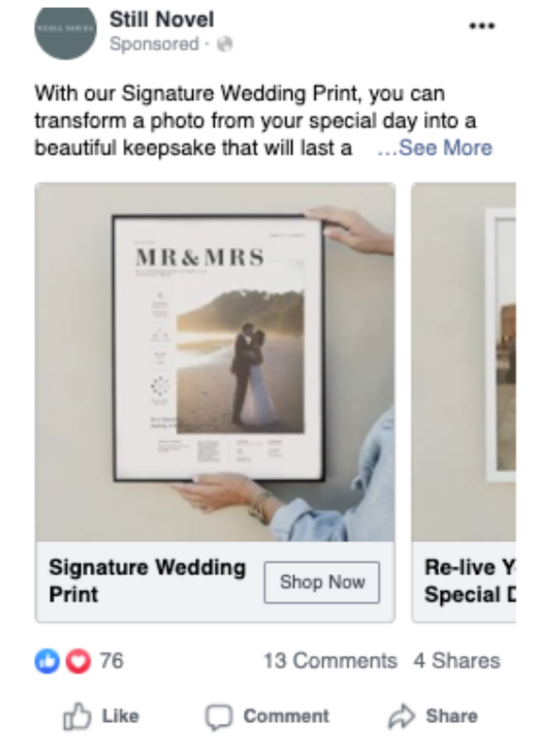View the 76 reactions count
Viewport: 537px width, 756px height.
pyautogui.click(x=111, y=661)
